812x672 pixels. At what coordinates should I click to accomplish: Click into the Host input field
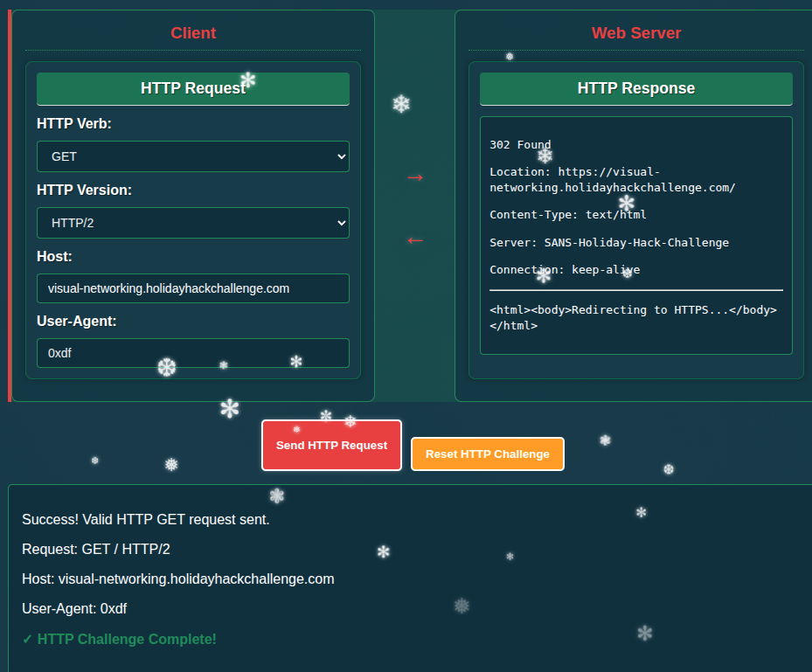192,288
